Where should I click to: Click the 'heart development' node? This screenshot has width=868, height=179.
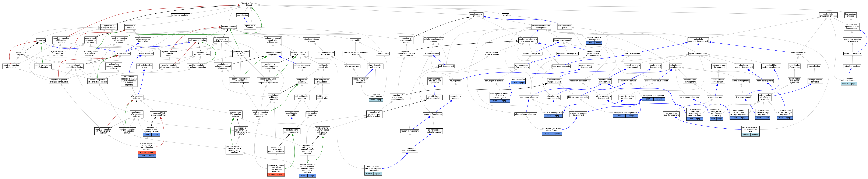point(765,81)
